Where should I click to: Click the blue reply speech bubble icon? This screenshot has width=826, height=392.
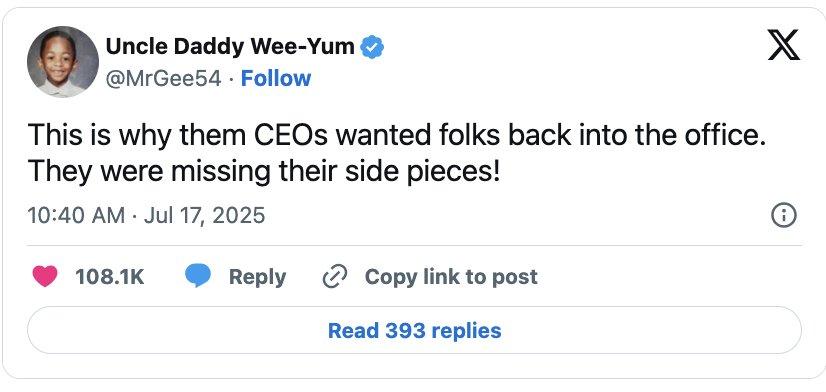click(x=198, y=277)
